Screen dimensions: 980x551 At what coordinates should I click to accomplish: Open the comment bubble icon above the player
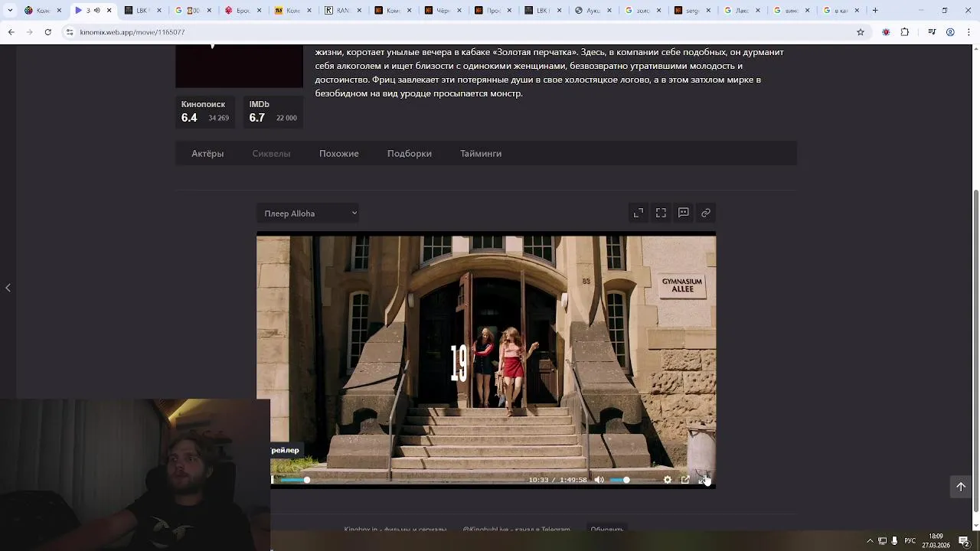(684, 213)
